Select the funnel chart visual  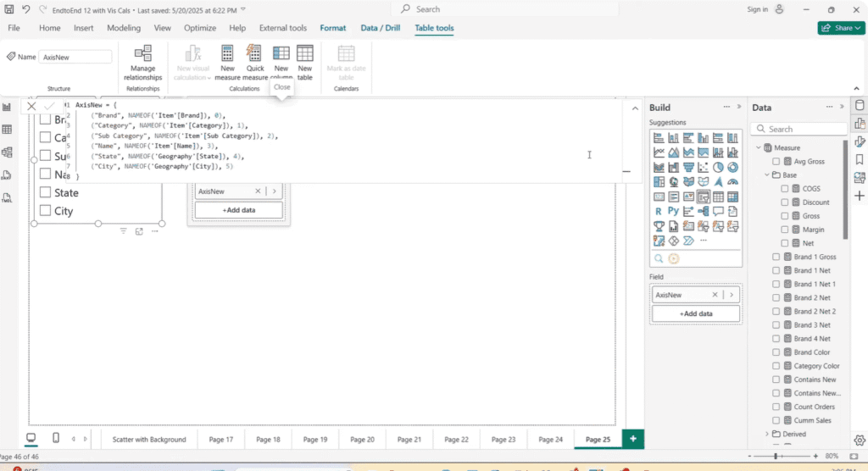(x=688, y=167)
